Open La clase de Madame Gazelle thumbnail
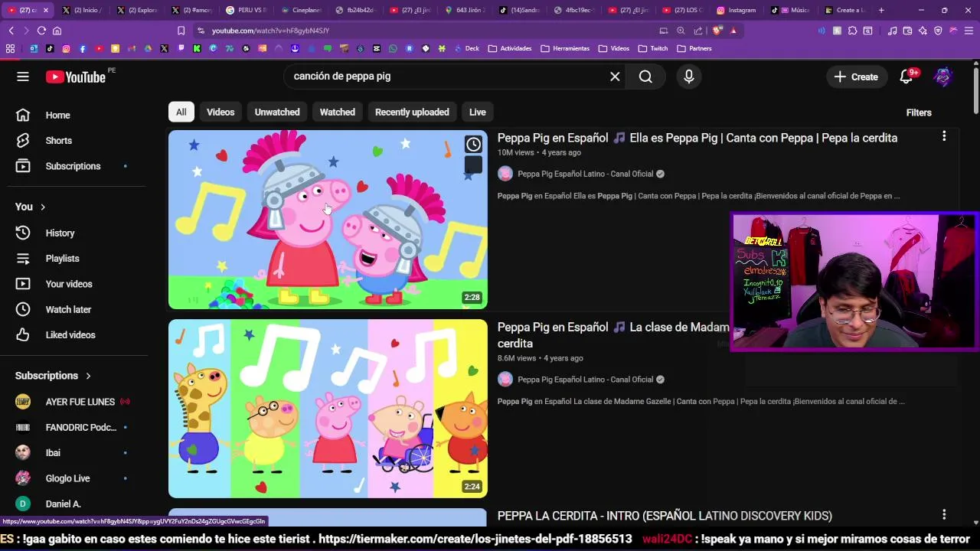Viewport: 980px width, 551px height. 328,409
